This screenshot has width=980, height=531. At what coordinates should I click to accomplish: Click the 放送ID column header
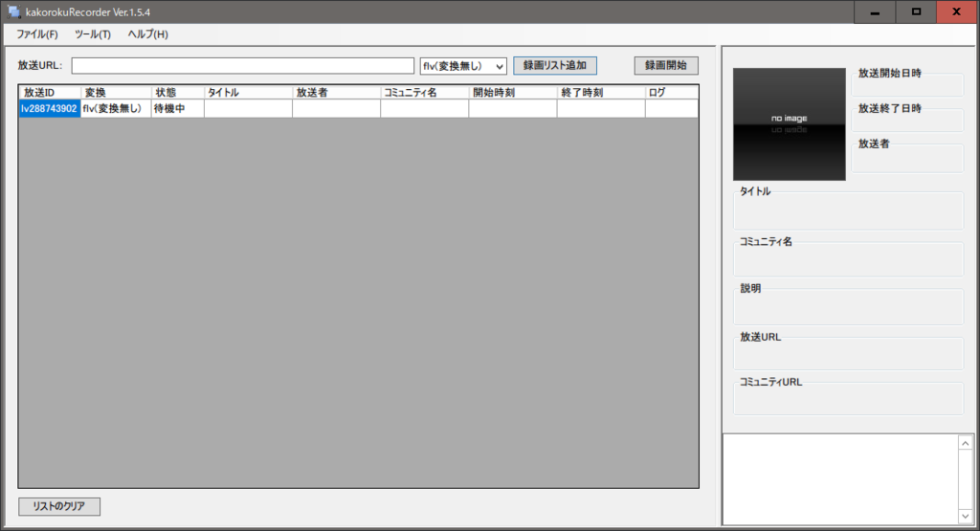coord(50,93)
